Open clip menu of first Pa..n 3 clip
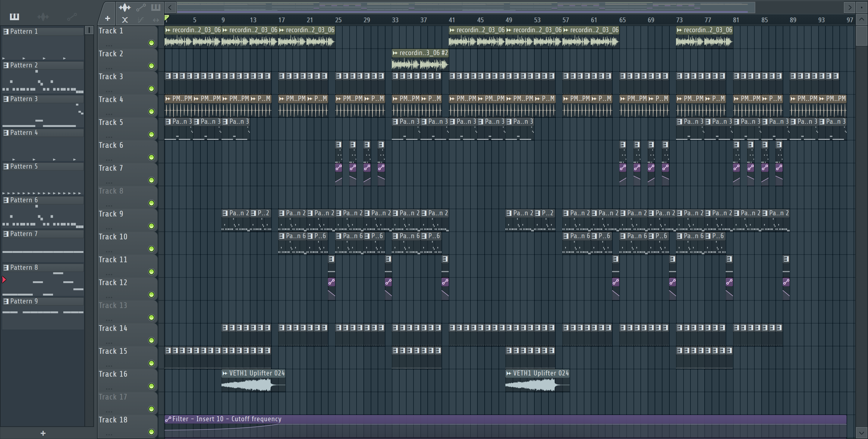 click(168, 122)
